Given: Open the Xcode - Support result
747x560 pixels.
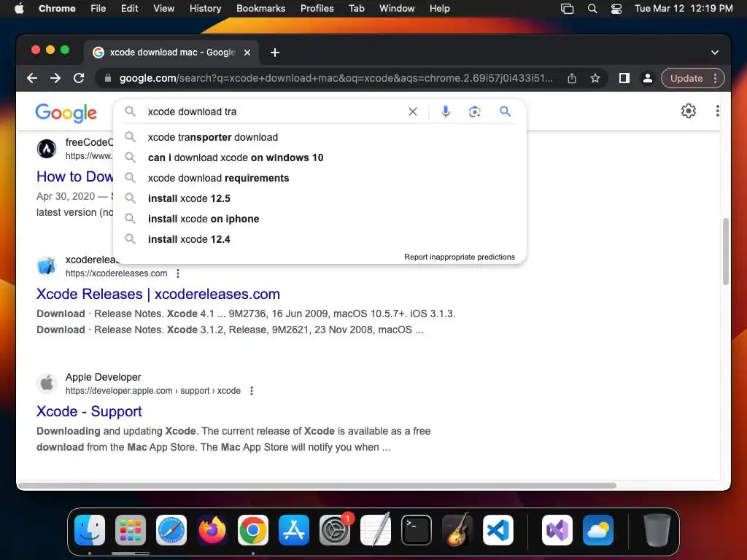Looking at the screenshot, I should [89, 411].
